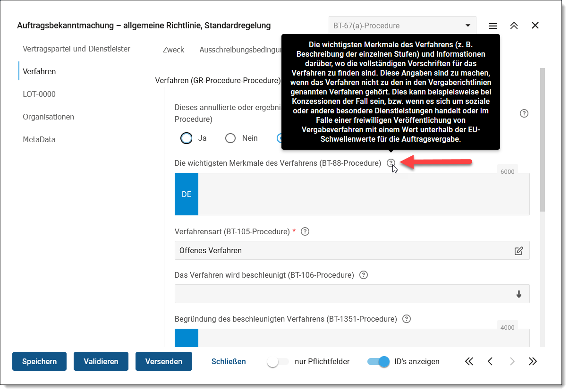The height and width of the screenshot is (392, 569).
Task: Open the BT-67(a)-Procedure dropdown
Action: coord(402,26)
